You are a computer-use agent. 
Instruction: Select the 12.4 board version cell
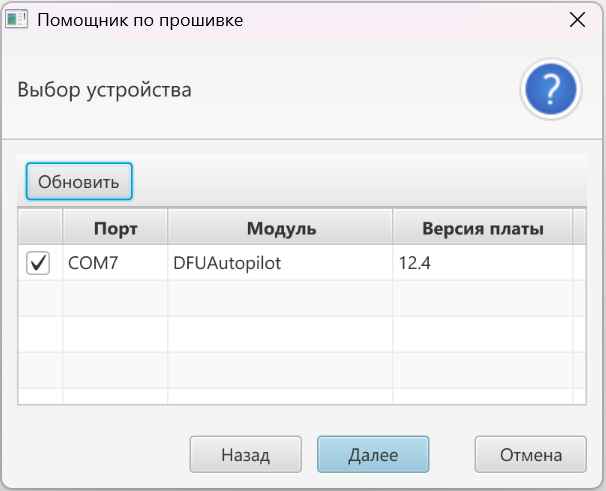(482, 263)
